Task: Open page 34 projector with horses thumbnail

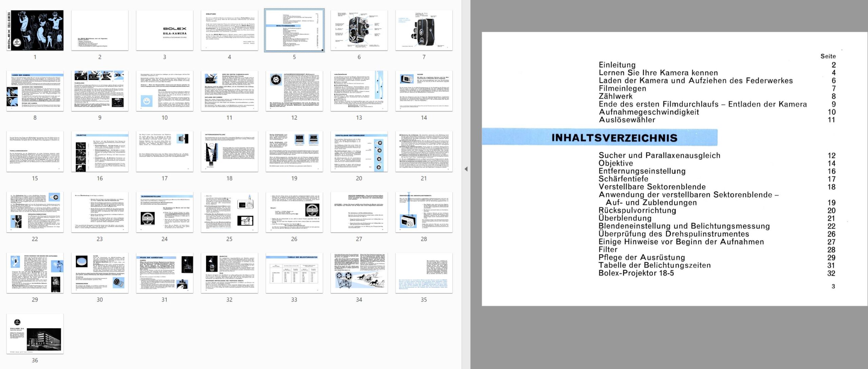Action: [x=359, y=273]
